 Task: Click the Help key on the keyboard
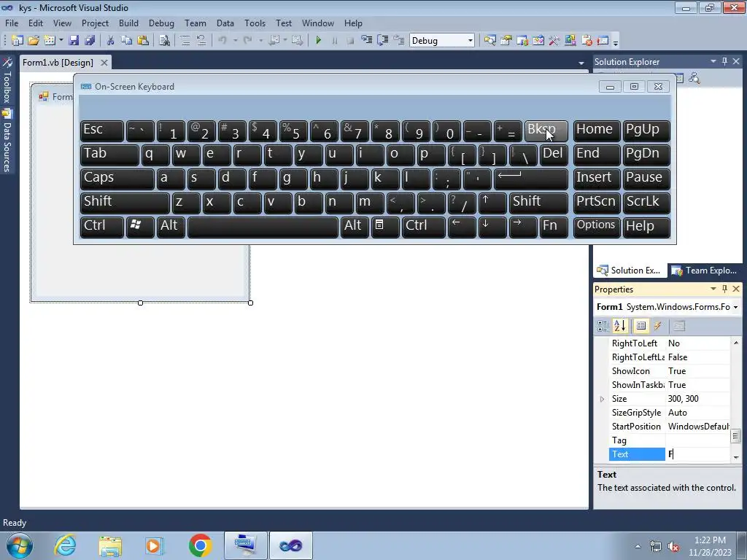[646, 227]
